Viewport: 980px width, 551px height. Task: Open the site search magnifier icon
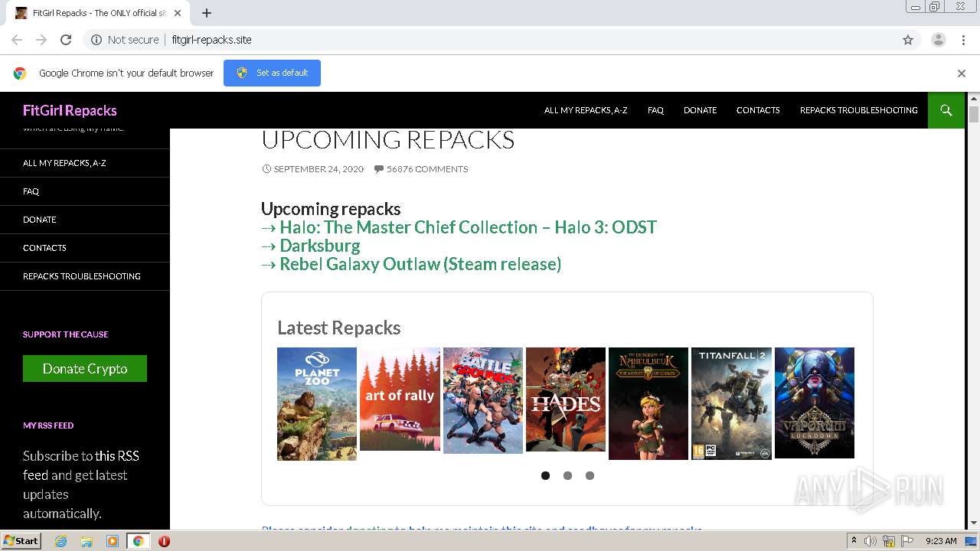[946, 110]
